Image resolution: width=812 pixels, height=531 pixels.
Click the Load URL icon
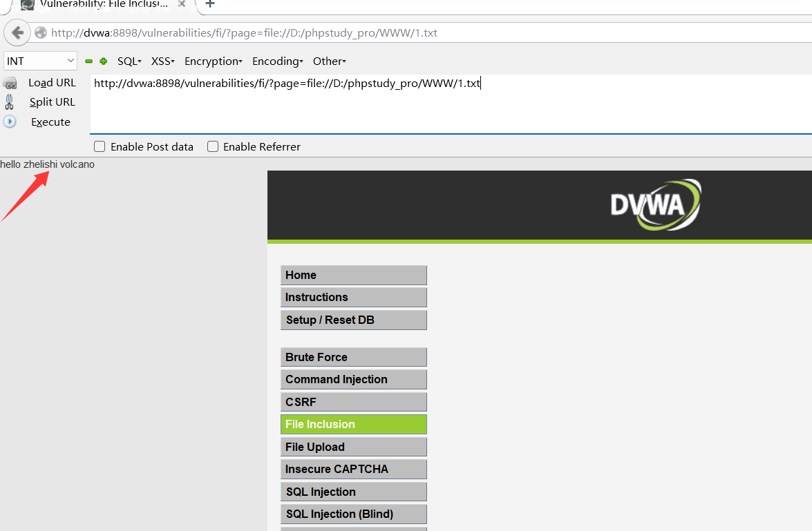pyautogui.click(x=10, y=83)
